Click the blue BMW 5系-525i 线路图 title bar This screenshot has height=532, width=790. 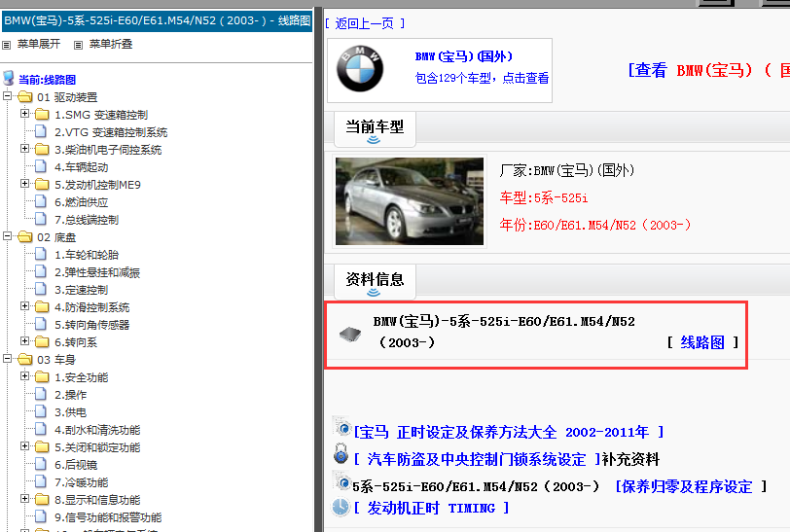tap(158, 21)
